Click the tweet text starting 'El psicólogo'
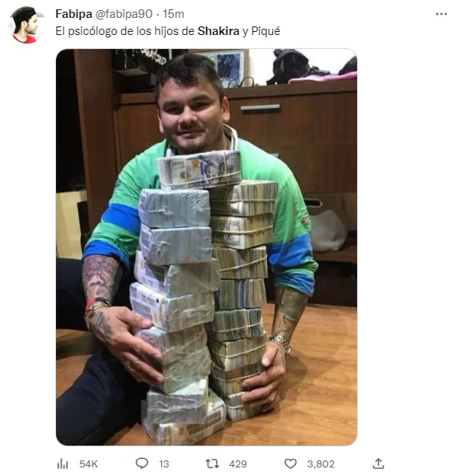The image size is (459, 476). [x=167, y=31]
